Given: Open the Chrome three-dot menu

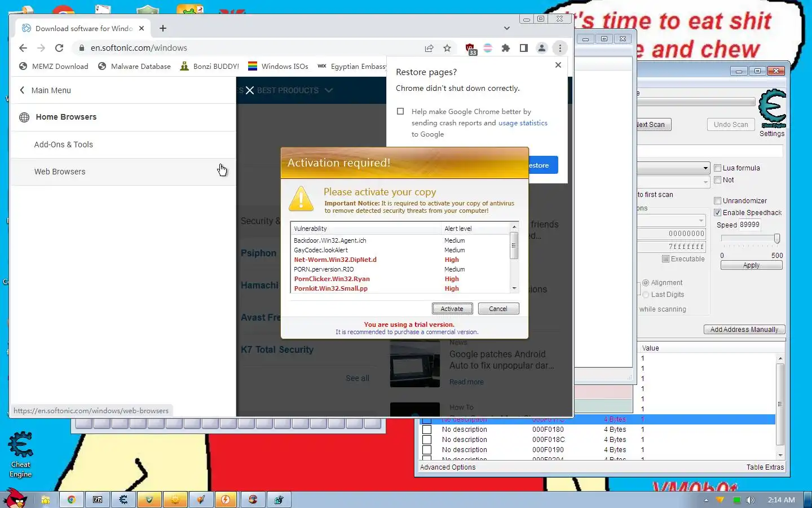Looking at the screenshot, I should tap(560, 48).
